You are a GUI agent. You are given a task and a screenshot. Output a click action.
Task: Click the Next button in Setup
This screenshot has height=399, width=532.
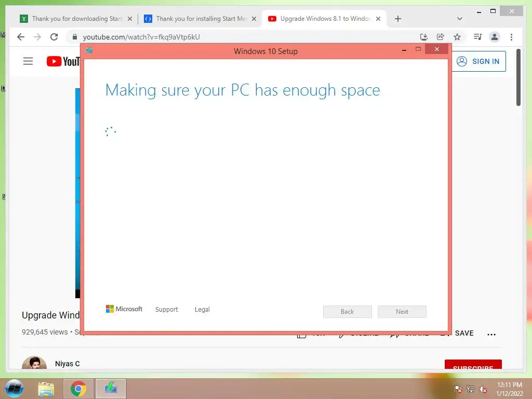[x=402, y=312]
